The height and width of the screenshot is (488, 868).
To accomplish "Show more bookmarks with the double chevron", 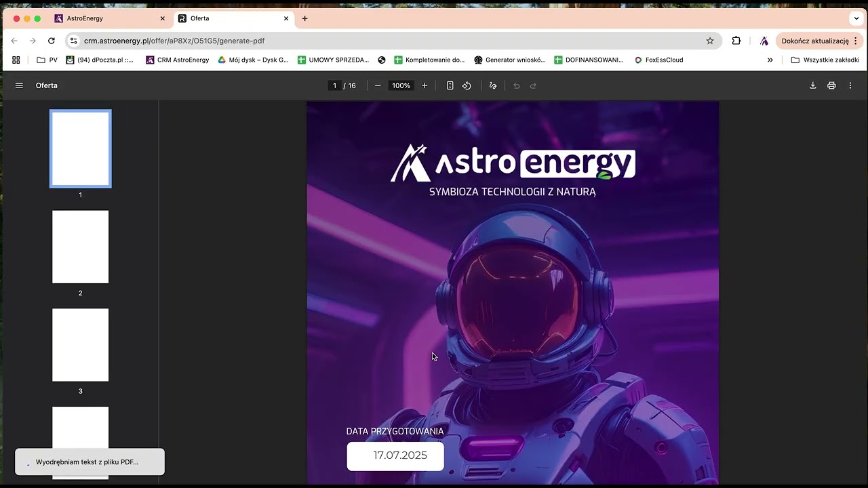I will point(770,60).
